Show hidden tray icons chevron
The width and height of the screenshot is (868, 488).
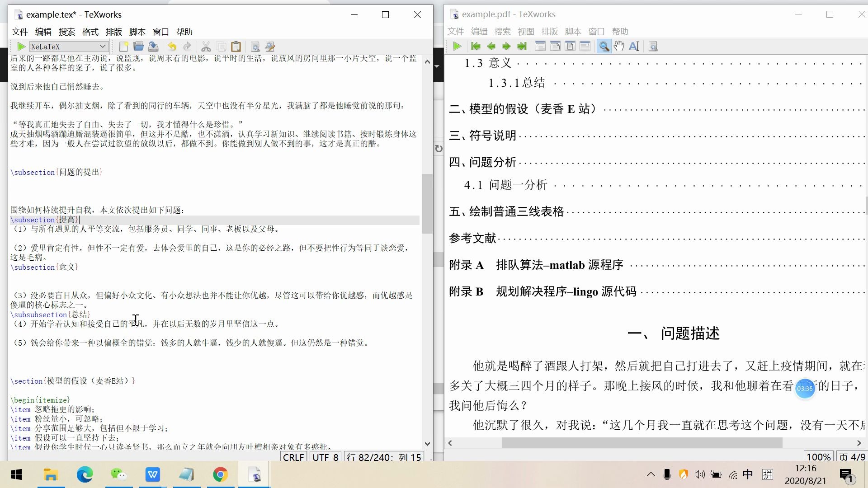[651, 474]
